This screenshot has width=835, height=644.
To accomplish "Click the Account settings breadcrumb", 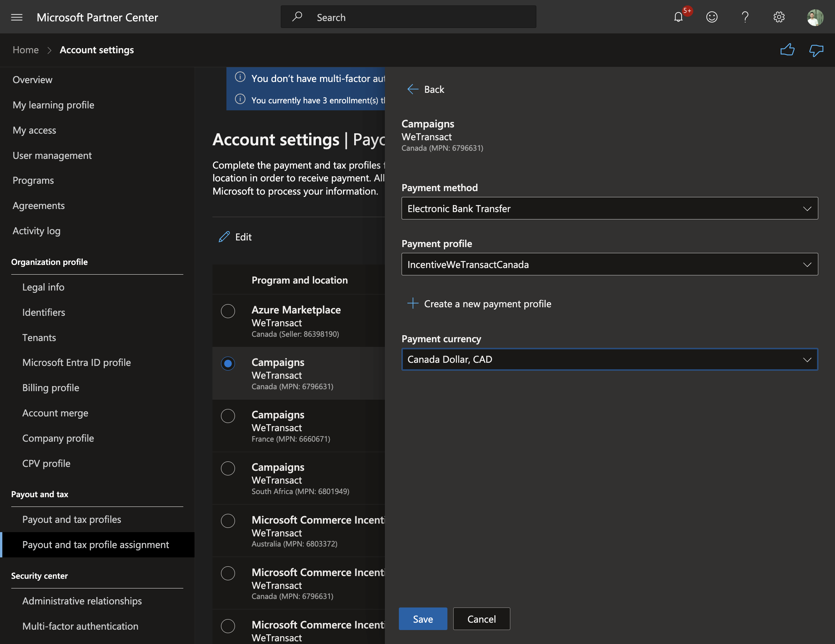I will [97, 50].
